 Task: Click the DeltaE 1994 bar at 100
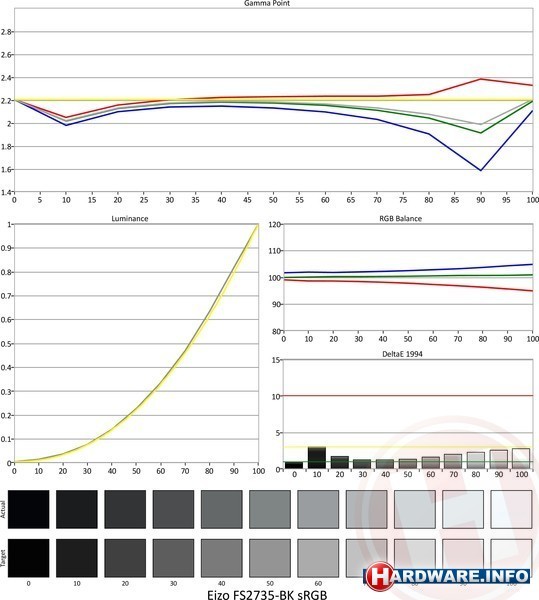[x=521, y=459]
